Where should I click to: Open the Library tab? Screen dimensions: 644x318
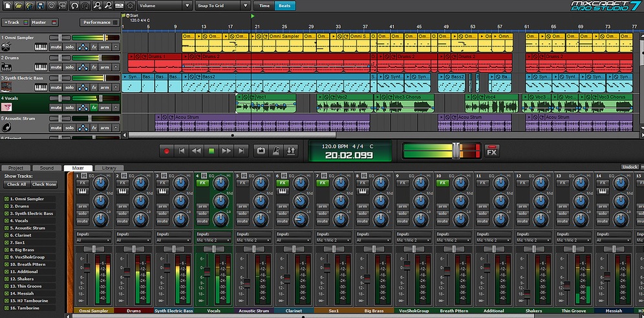[x=109, y=168]
